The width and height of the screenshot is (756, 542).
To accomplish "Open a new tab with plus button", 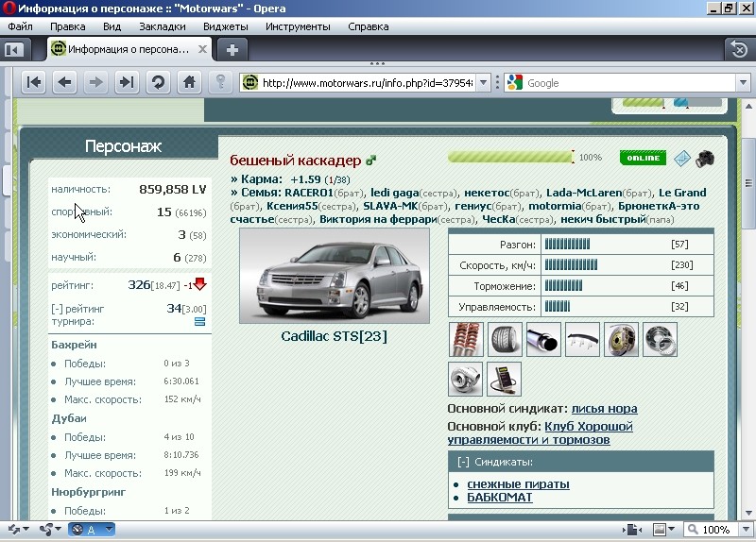I will tap(232, 50).
